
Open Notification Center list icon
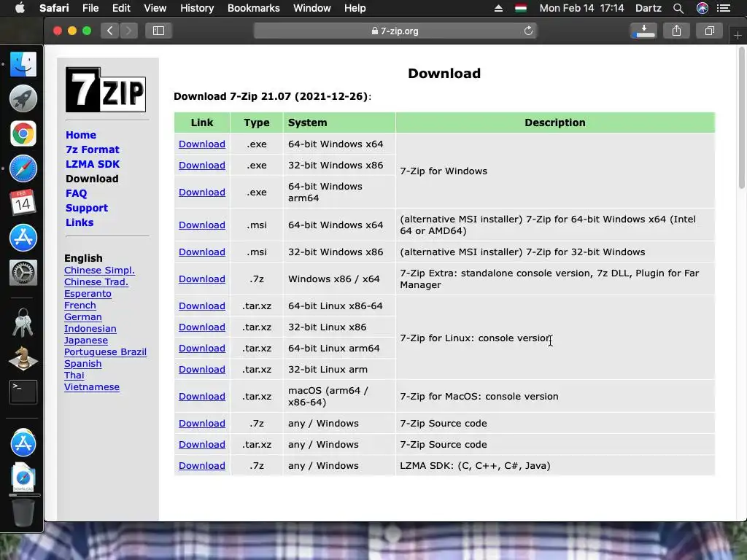click(x=724, y=8)
